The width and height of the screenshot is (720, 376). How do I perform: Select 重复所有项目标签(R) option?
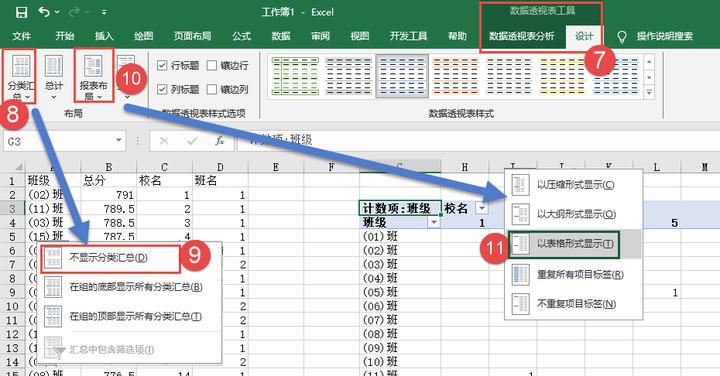[573, 275]
